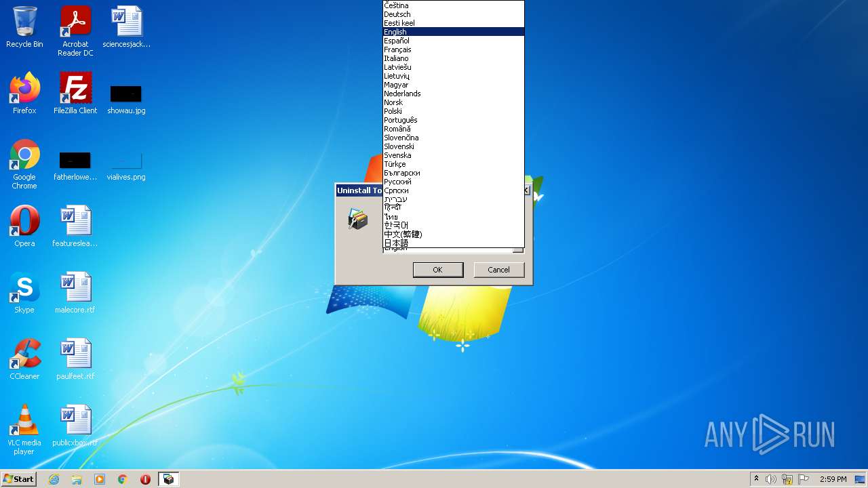The height and width of the screenshot is (488, 868).
Task: Choose Deutsch from the language list
Action: pos(454,14)
